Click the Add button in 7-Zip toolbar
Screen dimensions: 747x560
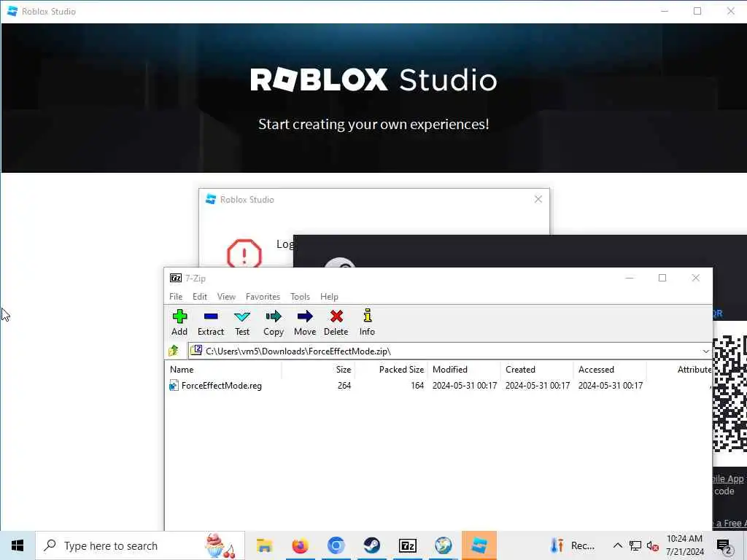[x=179, y=323]
